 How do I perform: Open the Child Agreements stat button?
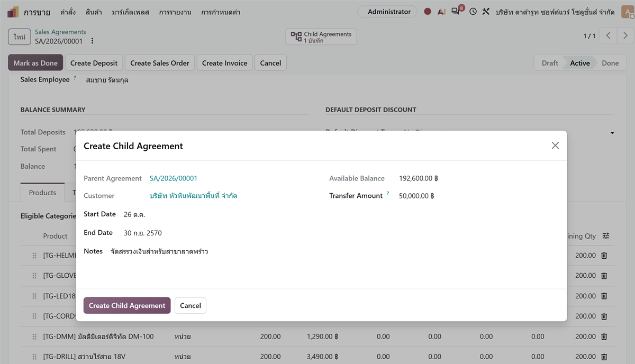[x=322, y=37]
